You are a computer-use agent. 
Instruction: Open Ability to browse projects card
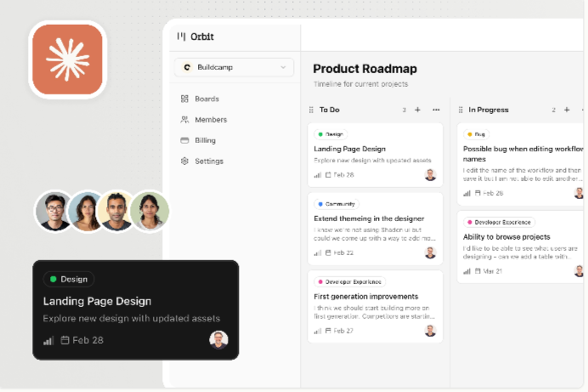click(521, 247)
